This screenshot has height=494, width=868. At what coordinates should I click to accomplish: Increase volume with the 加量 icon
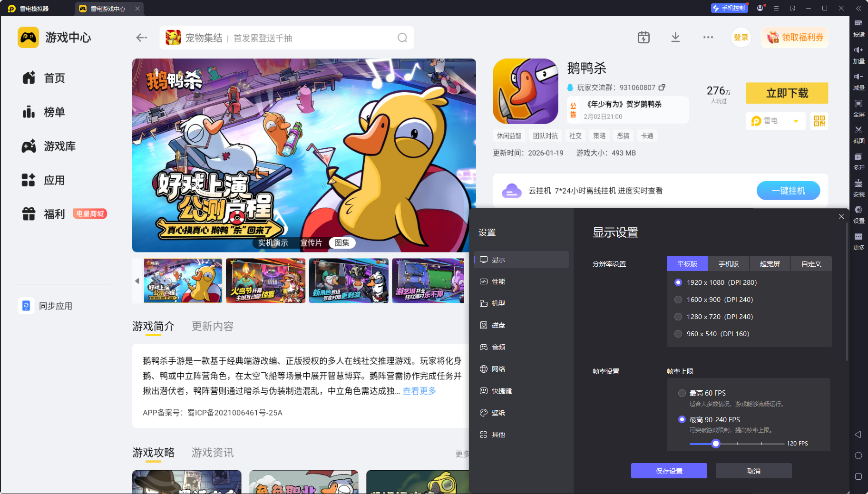[858, 55]
